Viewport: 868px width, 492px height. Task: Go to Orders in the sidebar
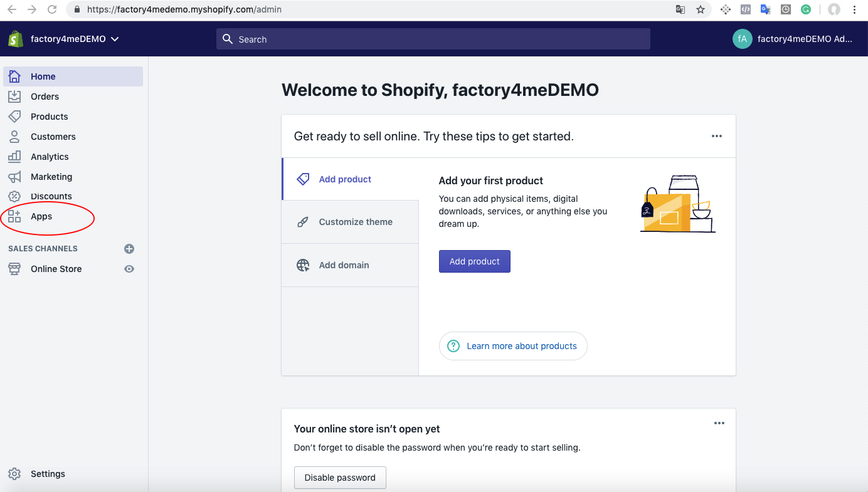[73, 97]
